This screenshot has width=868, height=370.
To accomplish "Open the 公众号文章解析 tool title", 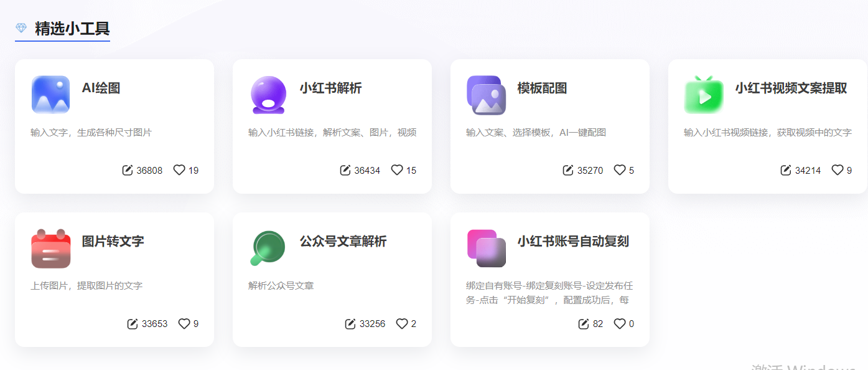I will (x=343, y=241).
